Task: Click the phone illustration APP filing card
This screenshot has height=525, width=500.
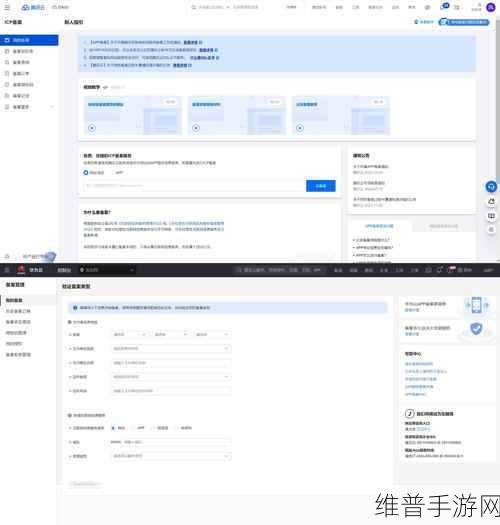Action: (x=447, y=306)
